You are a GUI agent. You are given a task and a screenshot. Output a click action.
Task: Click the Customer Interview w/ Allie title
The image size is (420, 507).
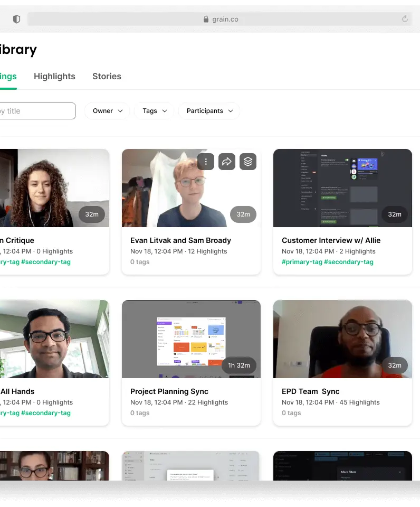(331, 240)
